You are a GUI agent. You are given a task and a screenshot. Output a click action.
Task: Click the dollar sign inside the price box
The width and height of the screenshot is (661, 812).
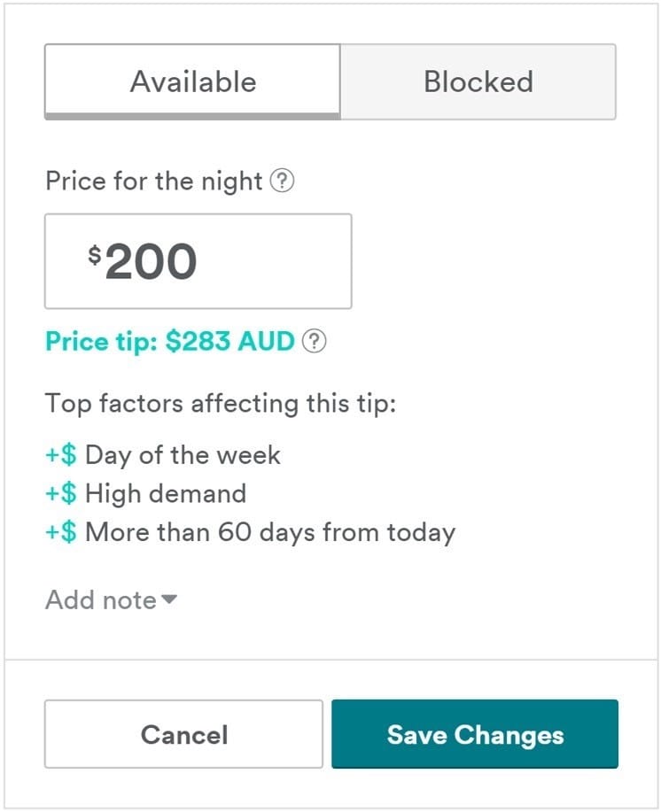pos(95,255)
